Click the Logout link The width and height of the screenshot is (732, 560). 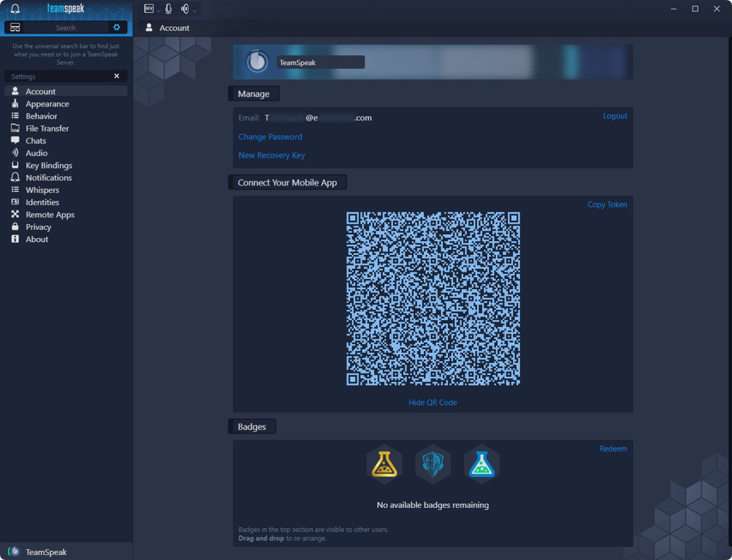click(615, 116)
